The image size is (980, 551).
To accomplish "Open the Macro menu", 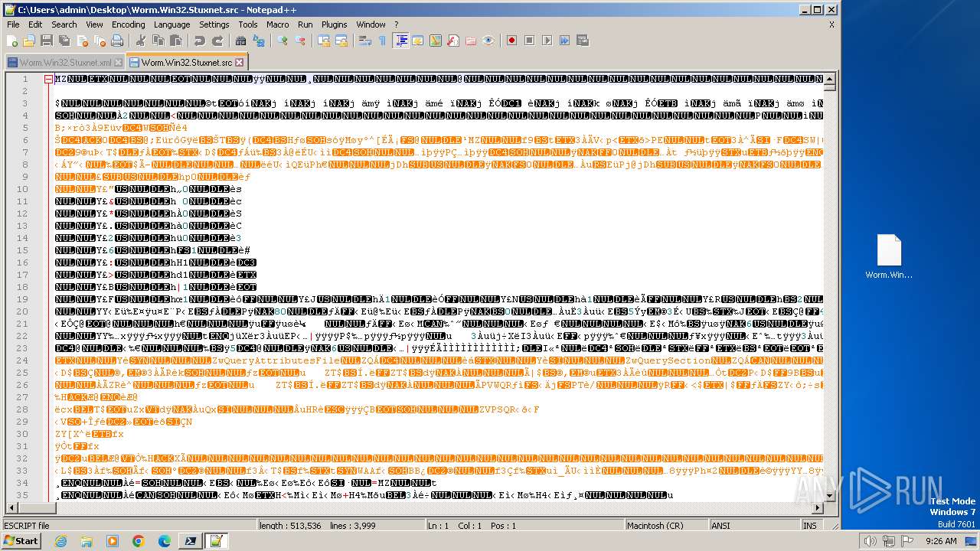I will click(x=278, y=24).
